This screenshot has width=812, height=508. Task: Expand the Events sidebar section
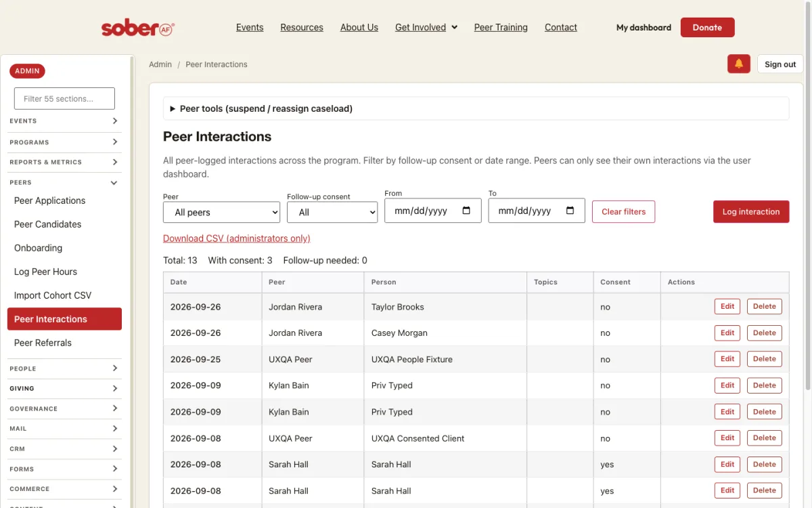(64, 121)
